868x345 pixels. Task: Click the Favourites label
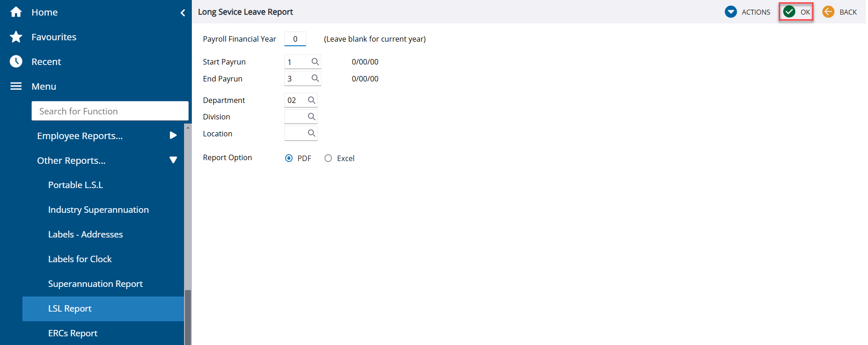tap(54, 37)
